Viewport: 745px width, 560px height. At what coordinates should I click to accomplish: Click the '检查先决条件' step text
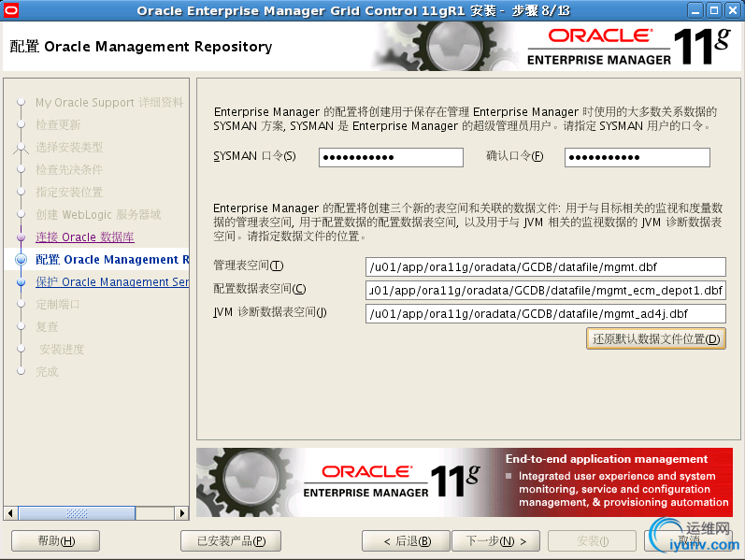click(x=69, y=170)
